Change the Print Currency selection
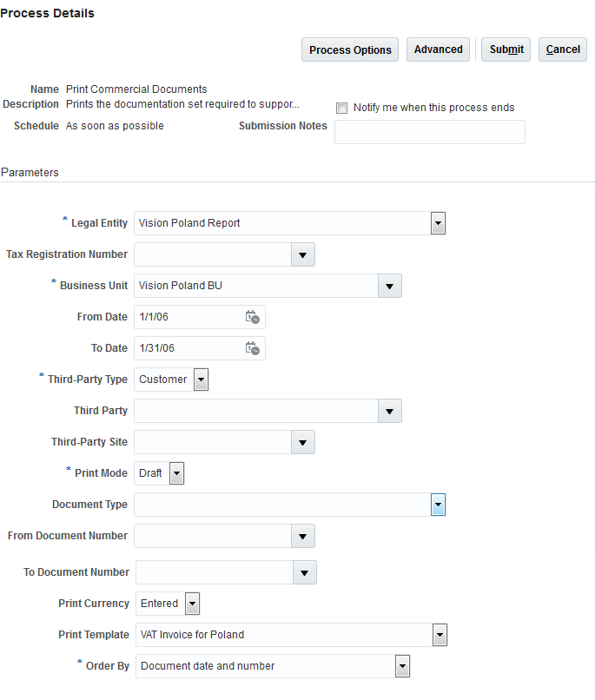Screen dimensions: 595x700 [x=192, y=604]
